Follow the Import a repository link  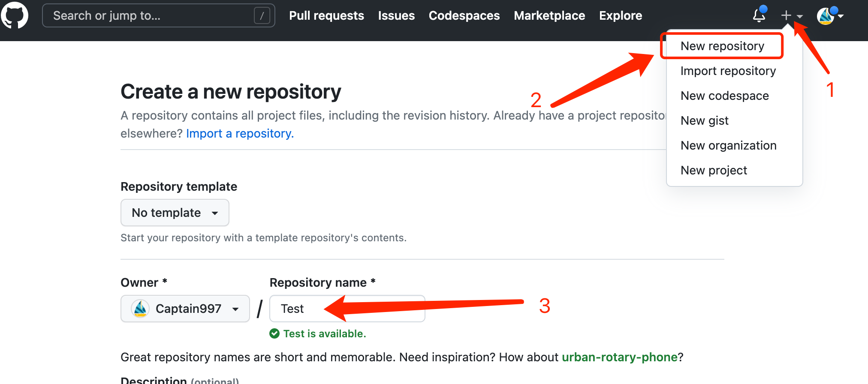240,134
